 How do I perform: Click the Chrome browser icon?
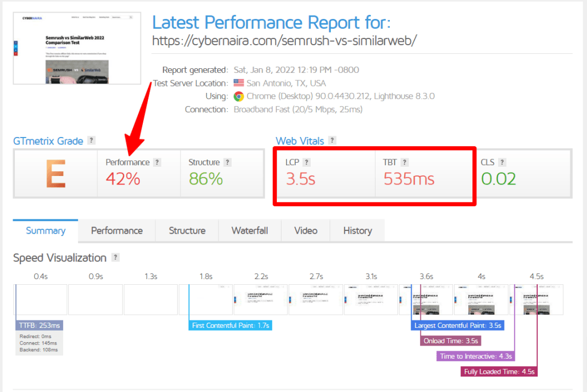[x=238, y=96]
